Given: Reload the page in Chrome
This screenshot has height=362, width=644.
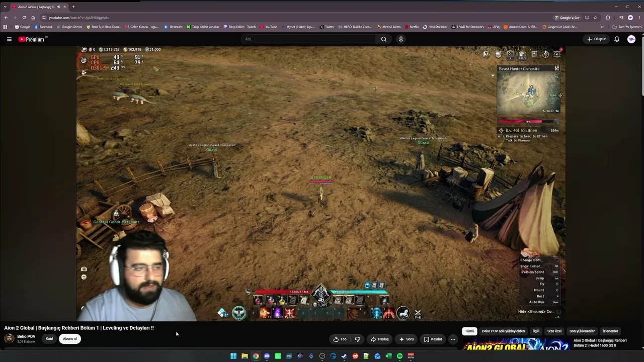Looking at the screenshot, I should pos(24,18).
